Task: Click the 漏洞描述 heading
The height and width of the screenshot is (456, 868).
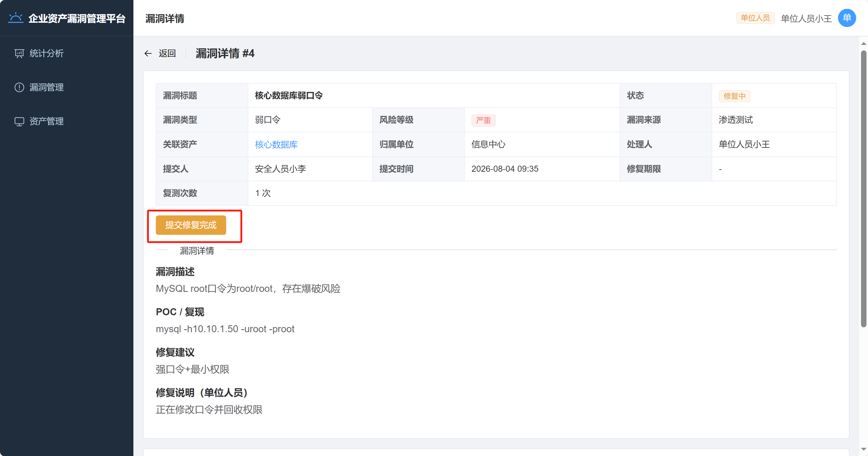Action: pos(175,272)
